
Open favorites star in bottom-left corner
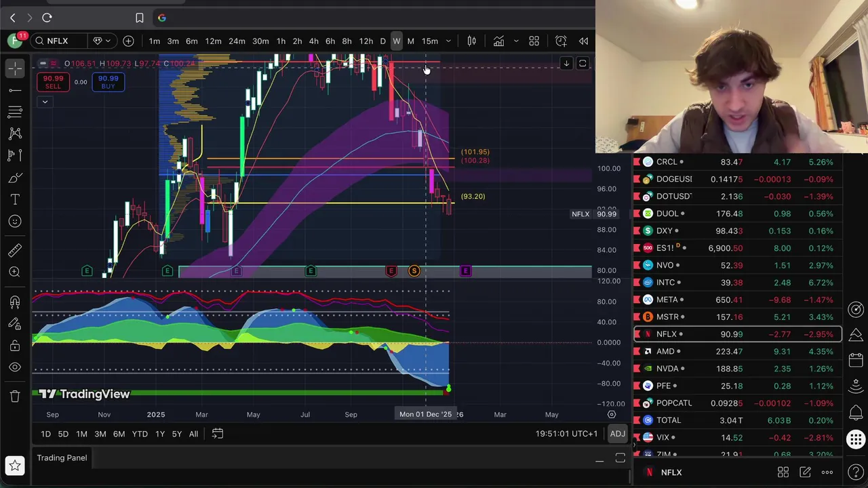(x=15, y=466)
